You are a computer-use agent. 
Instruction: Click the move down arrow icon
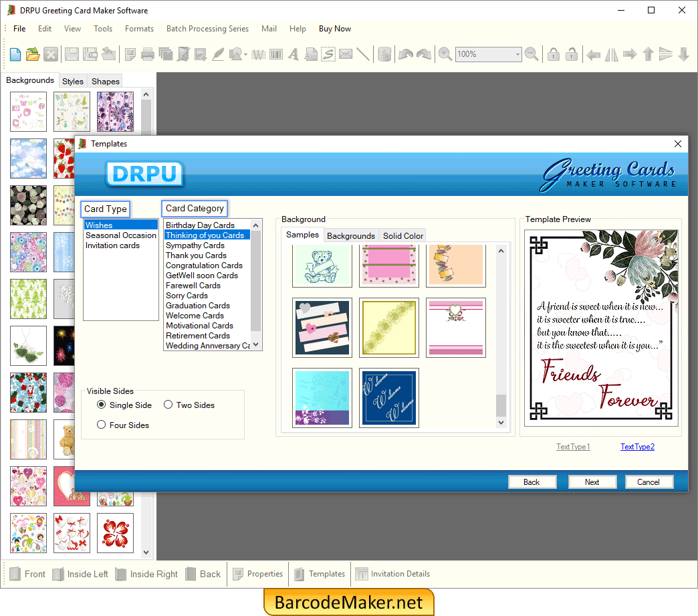pyautogui.click(x=684, y=54)
